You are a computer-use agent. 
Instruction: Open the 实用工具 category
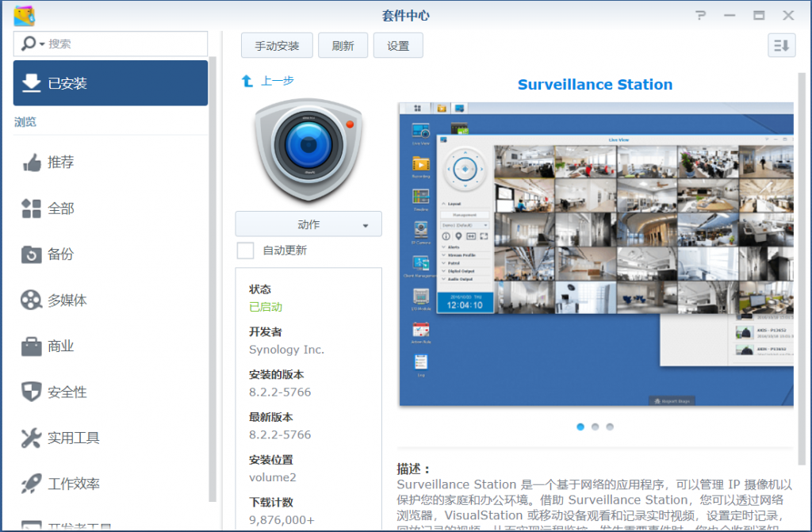click(110, 438)
